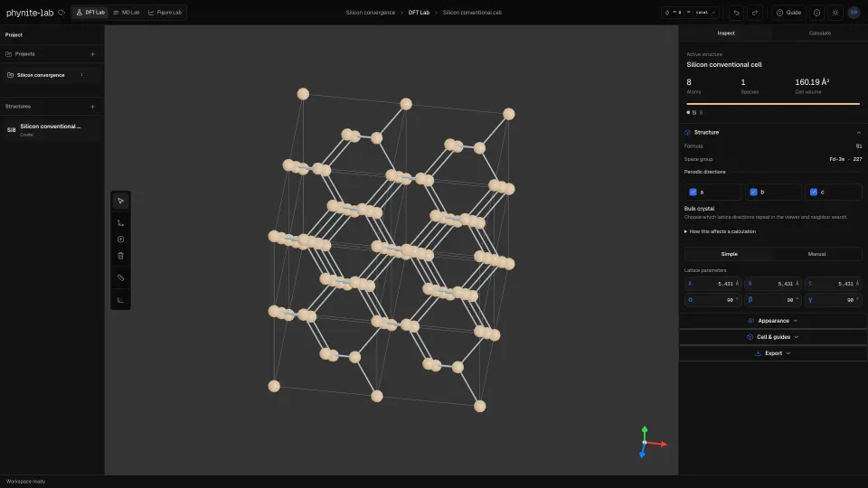Click the '160.19 Å³' cell volume
Screen dimensions: 868x488
click(812, 82)
